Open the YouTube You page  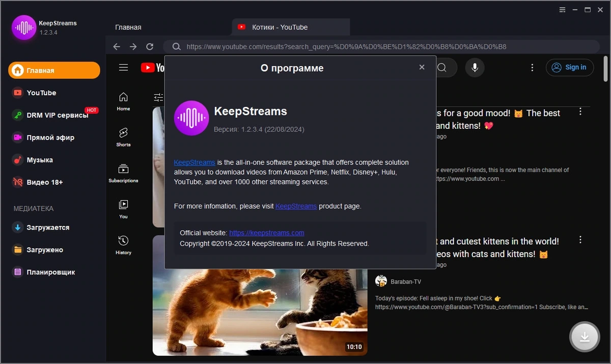coord(123,209)
